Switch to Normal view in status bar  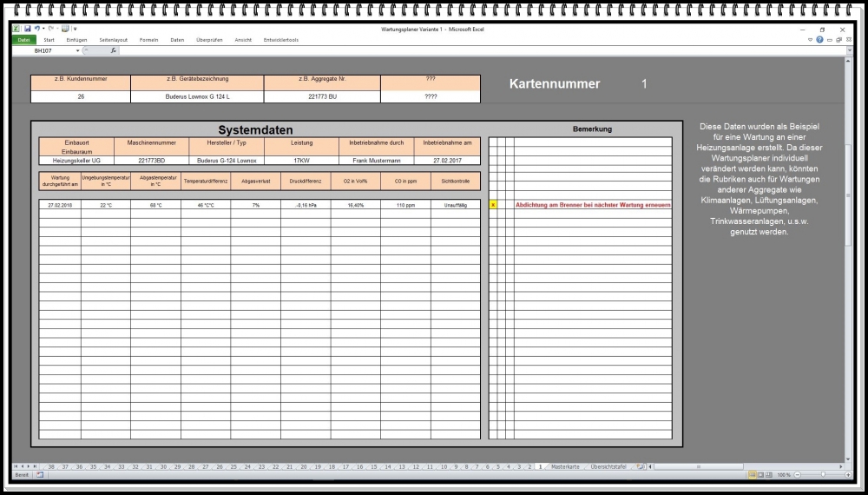pos(752,475)
